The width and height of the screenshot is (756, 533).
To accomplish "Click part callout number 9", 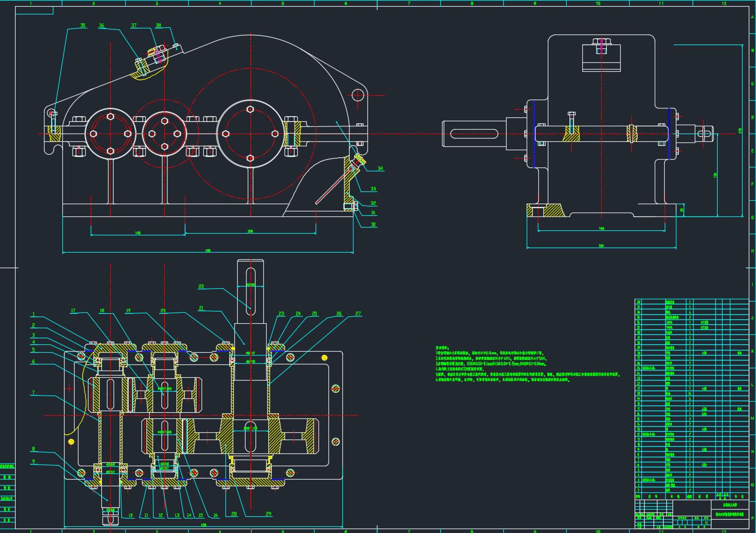I will coord(33,461).
